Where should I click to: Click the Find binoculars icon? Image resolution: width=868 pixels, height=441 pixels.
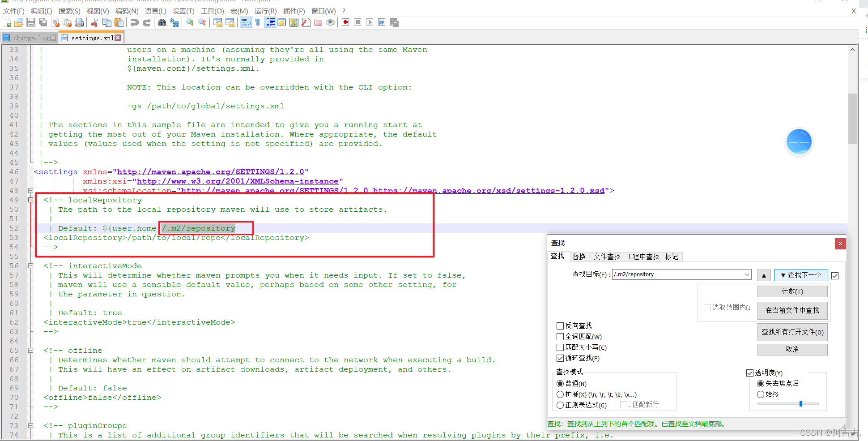162,22
